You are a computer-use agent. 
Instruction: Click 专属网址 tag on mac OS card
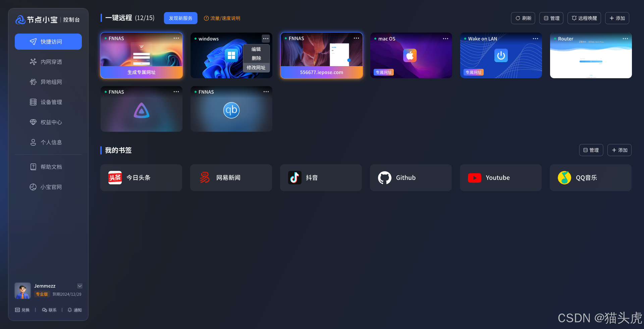pos(384,72)
